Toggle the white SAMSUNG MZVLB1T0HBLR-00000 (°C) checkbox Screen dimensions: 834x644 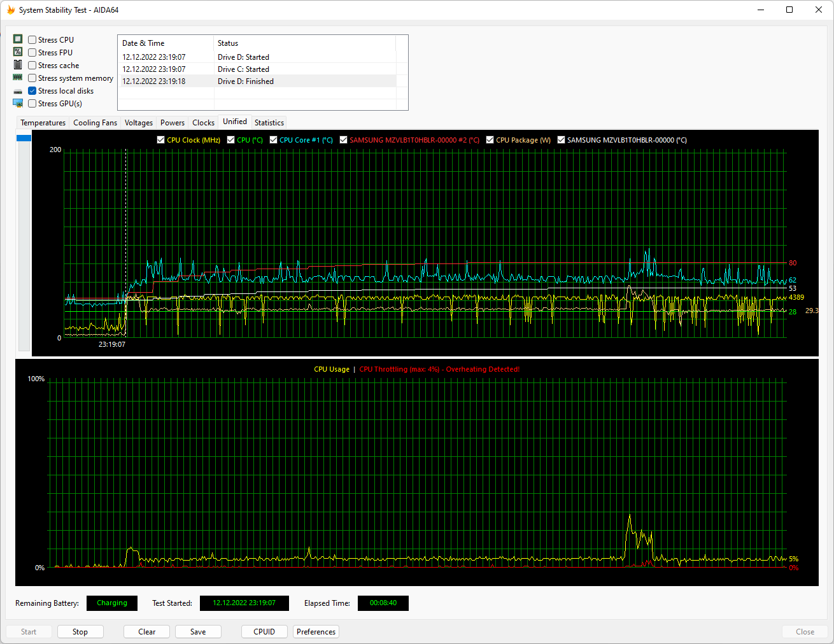562,140
